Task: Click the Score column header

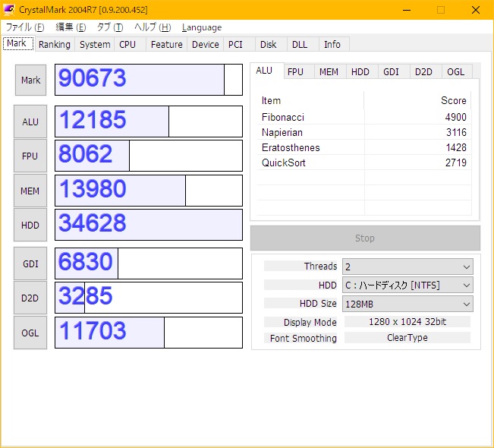Action: tap(418, 100)
